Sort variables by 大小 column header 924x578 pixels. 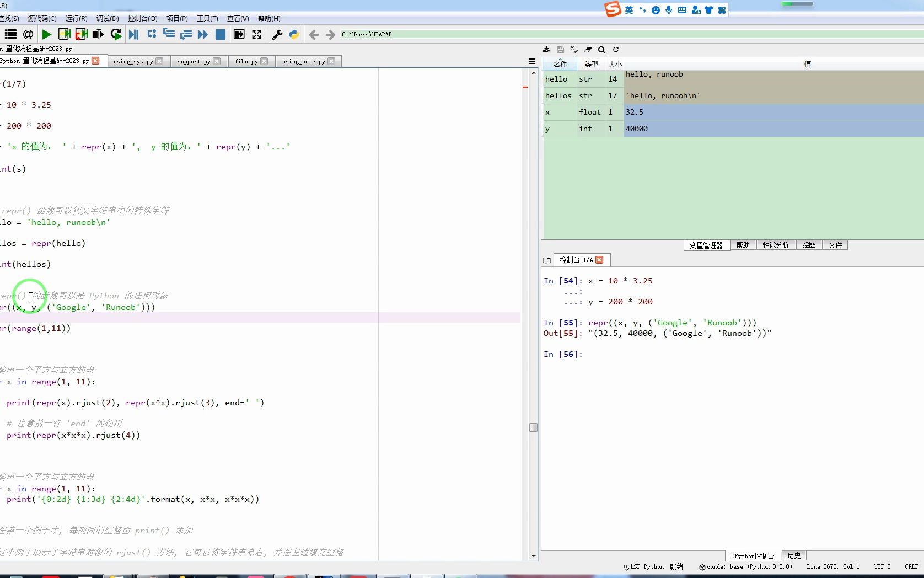(x=615, y=64)
